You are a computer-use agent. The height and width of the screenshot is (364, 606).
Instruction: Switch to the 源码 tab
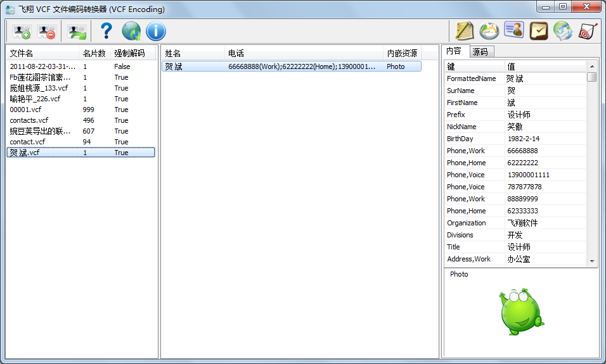[482, 52]
